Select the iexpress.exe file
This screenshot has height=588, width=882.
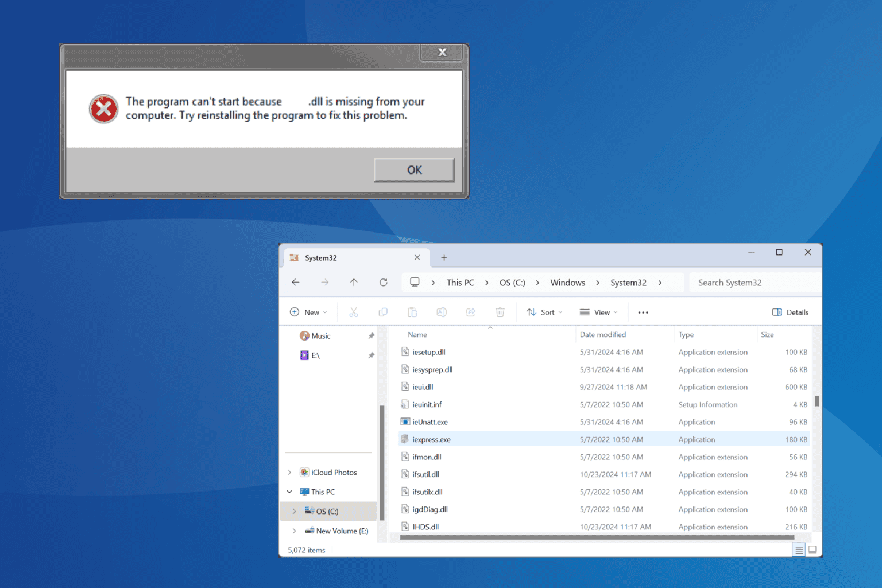coord(604,440)
